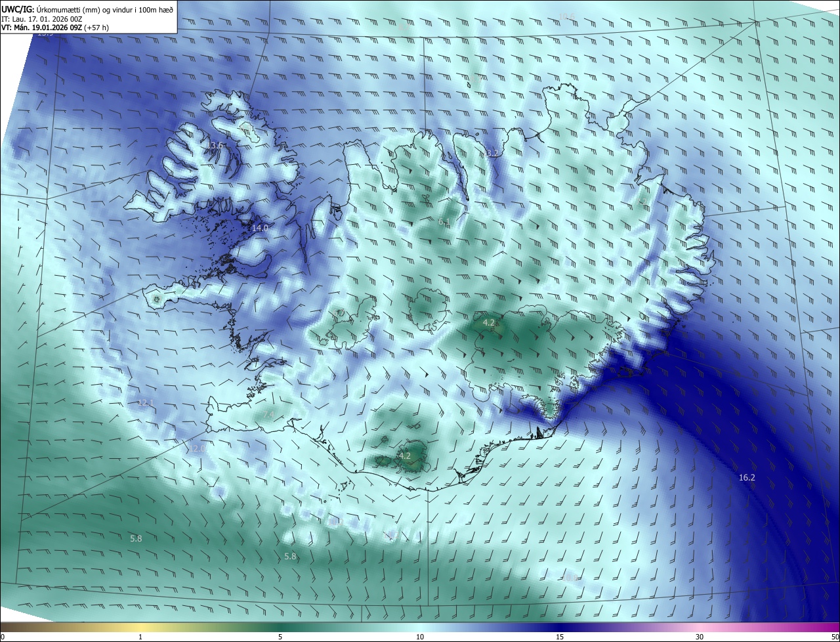Click the 6.1 value in north Iceland
840x642 pixels.
tap(444, 222)
